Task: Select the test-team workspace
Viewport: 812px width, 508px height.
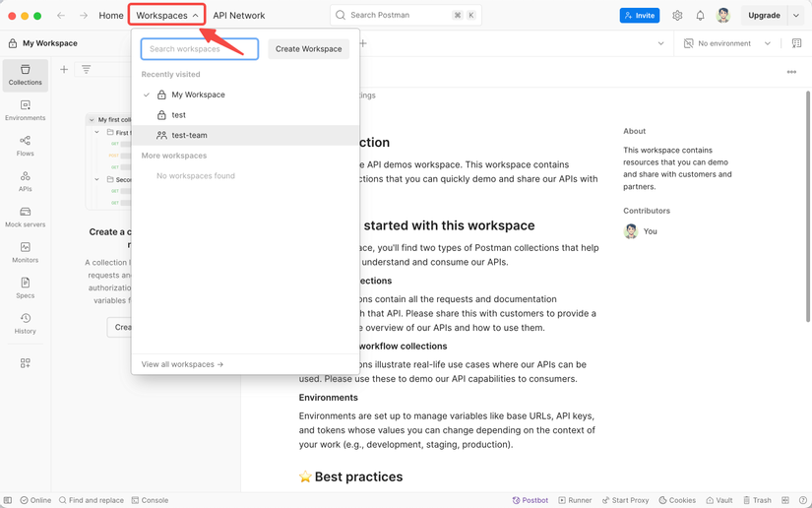Action: 245,135
